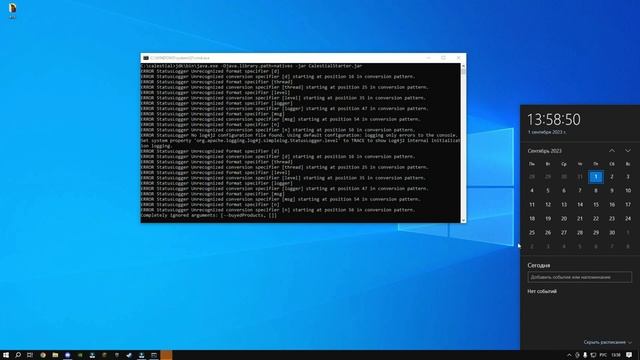The width and height of the screenshot is (640, 360).
Task: Focus the add event or reminder field
Action: (580, 277)
